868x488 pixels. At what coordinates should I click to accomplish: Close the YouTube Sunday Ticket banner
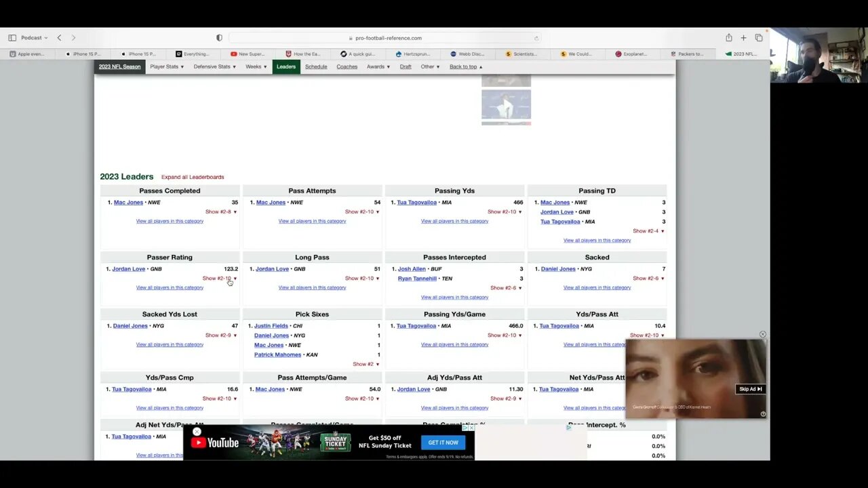pos(197,432)
